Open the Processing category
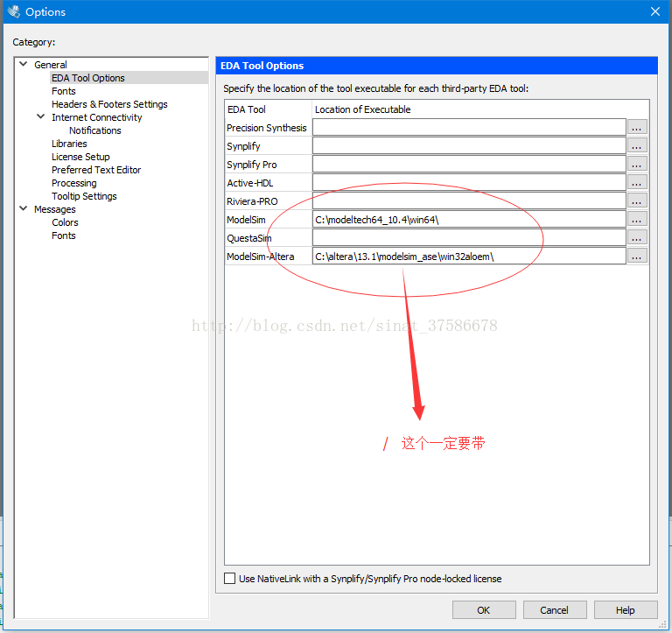This screenshot has height=633, width=672. (73, 183)
